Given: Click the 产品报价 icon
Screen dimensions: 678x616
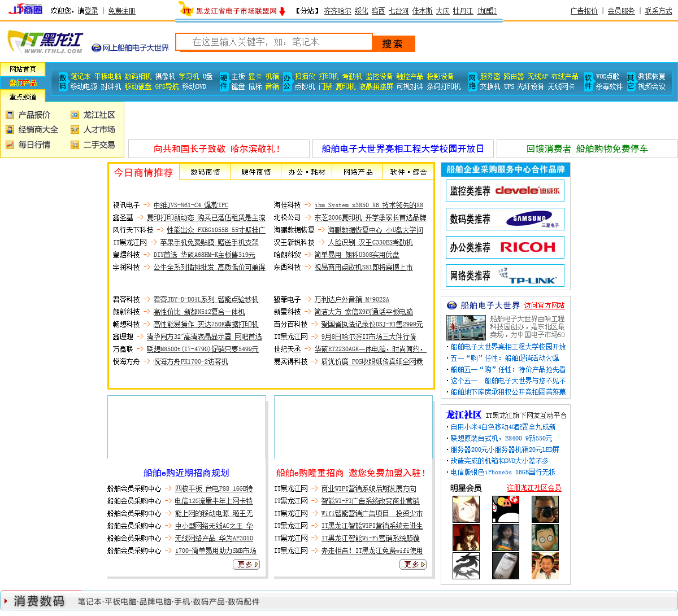Looking at the screenshot, I should 10,115.
